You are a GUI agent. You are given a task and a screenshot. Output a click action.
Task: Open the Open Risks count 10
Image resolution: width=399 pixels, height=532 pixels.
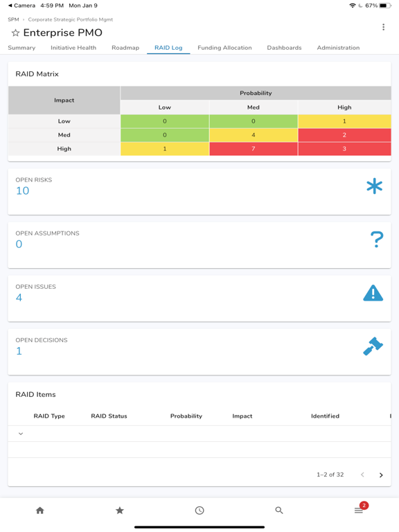[x=23, y=190]
